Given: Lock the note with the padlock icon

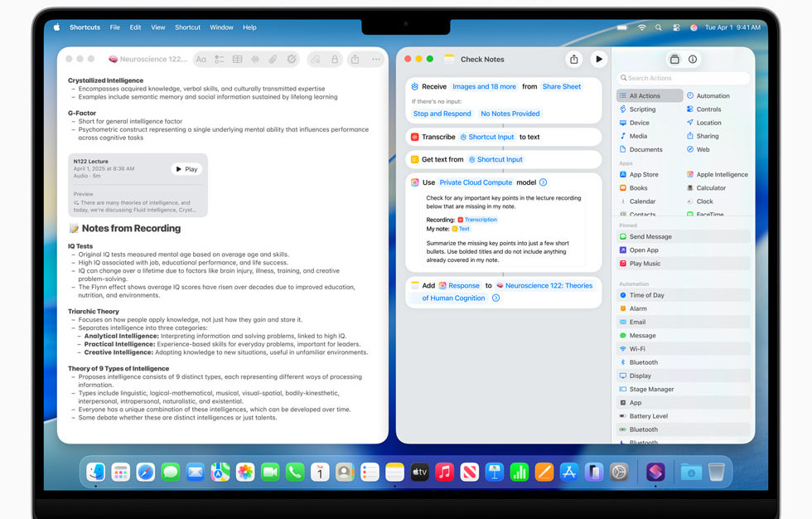Looking at the screenshot, I should [x=335, y=60].
